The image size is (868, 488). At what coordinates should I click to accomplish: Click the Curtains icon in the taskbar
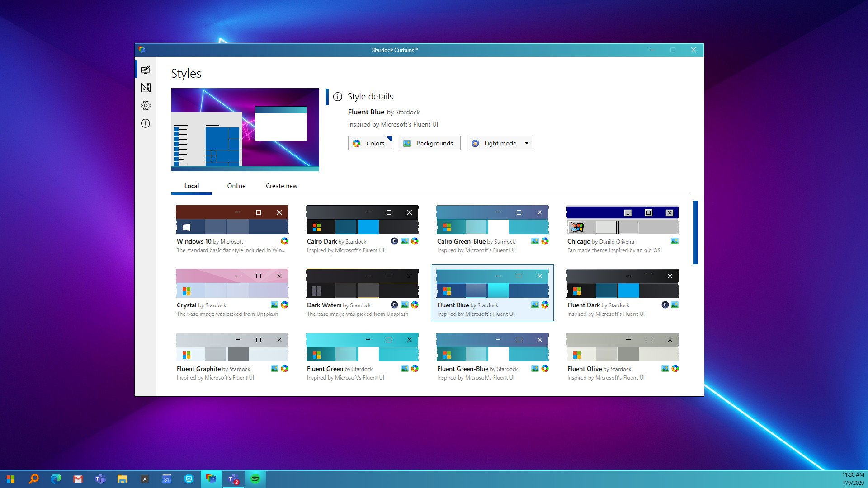[x=211, y=479]
